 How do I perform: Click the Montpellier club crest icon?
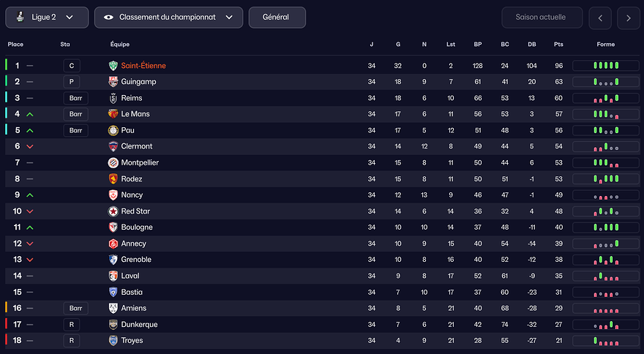(113, 162)
